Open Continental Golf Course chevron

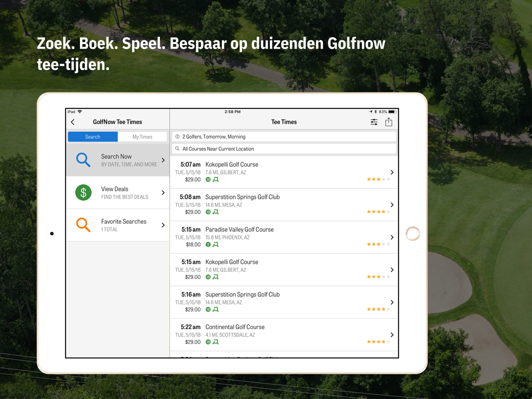coord(392,335)
